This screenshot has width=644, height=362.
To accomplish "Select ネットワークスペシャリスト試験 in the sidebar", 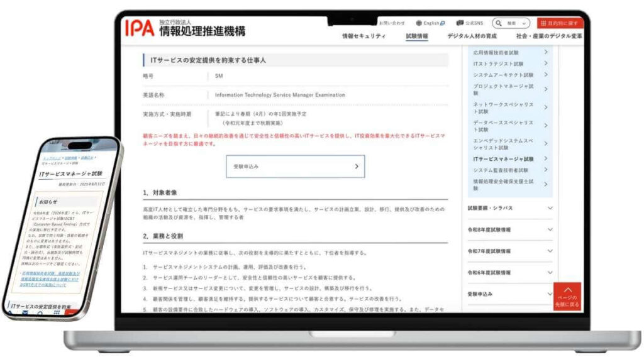I will click(503, 107).
